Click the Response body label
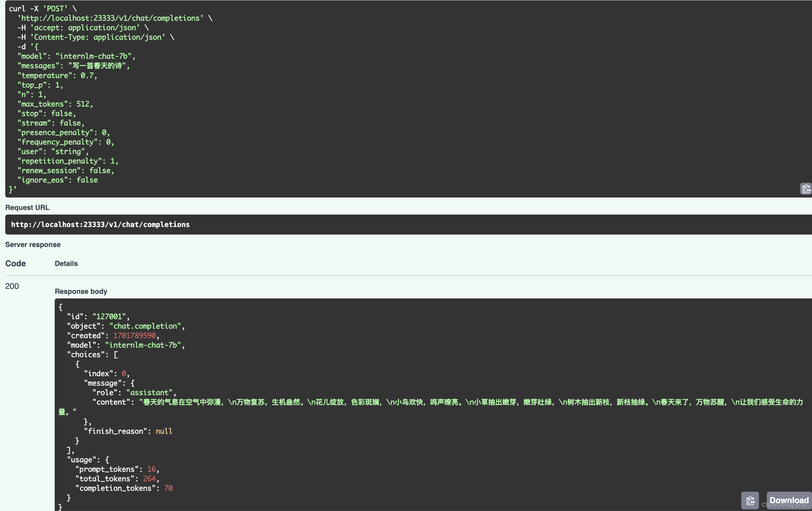Viewport: 812px width, 511px height. point(81,291)
